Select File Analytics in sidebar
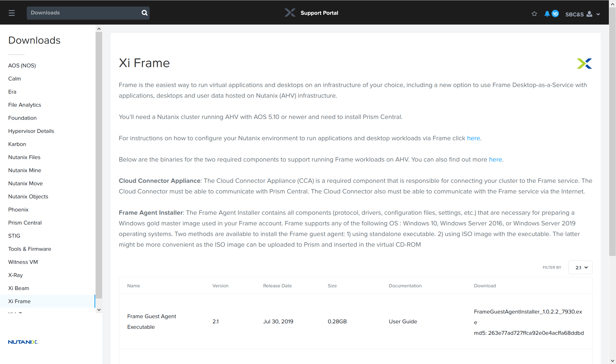 25,105
